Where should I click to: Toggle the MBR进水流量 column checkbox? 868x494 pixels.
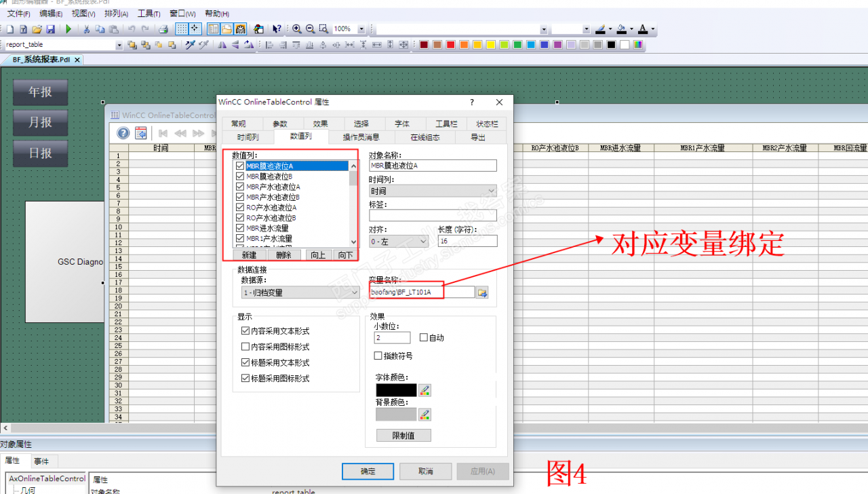click(239, 228)
